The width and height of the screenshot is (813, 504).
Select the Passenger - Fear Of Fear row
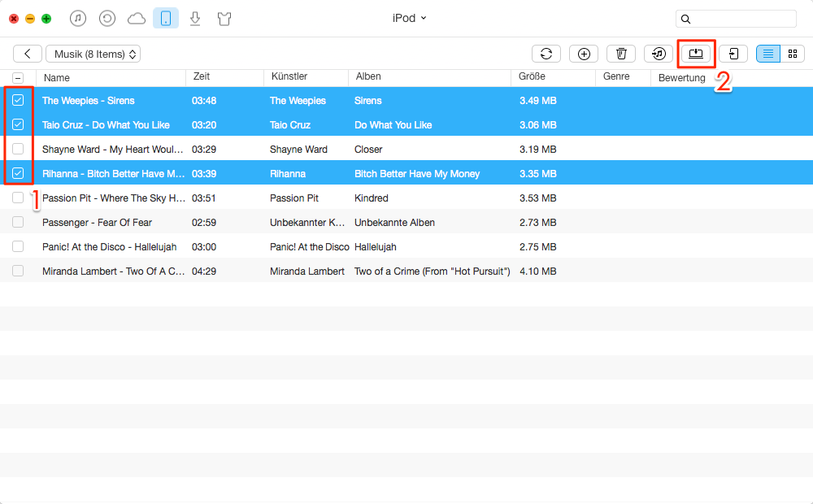click(x=406, y=223)
